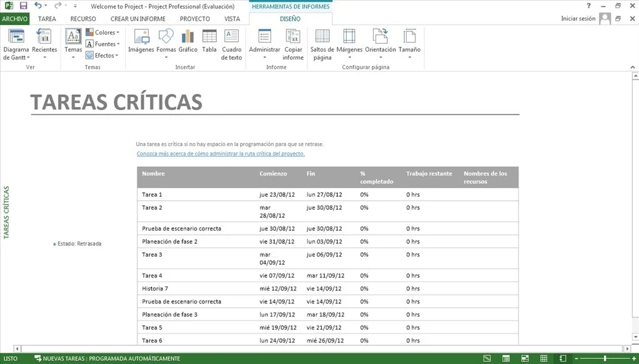Open Tamaño page size options

409,44
